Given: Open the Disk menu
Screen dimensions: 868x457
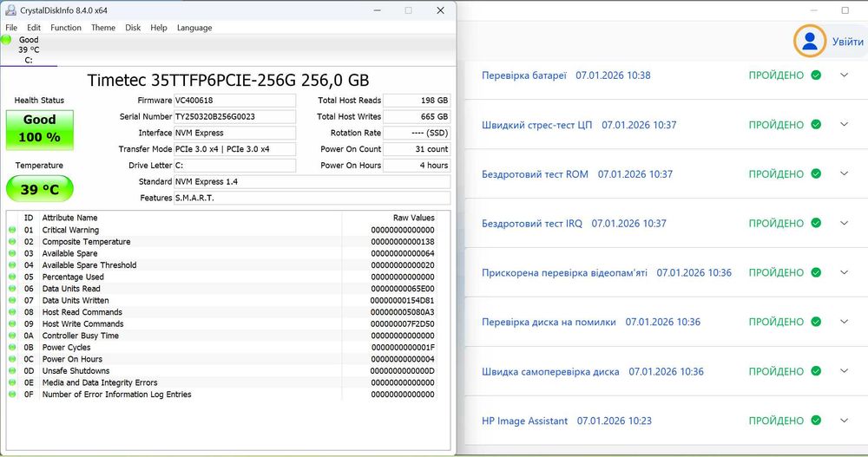Looking at the screenshot, I should [133, 28].
